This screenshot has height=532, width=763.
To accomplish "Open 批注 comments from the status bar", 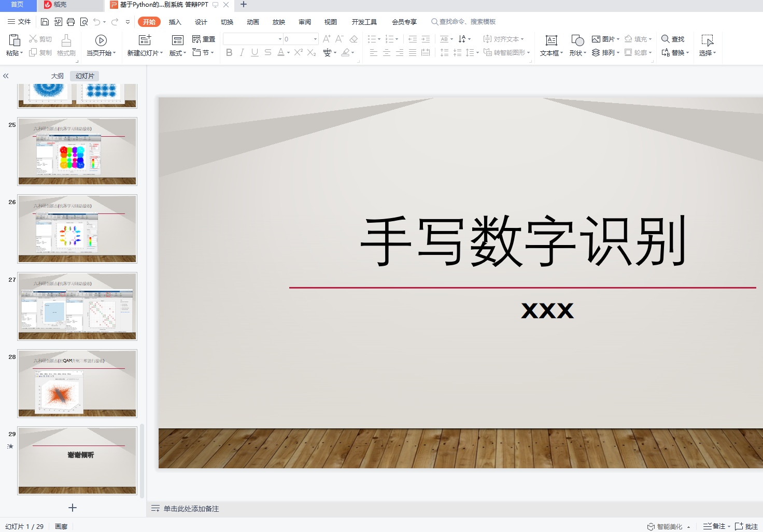I will [x=746, y=526].
